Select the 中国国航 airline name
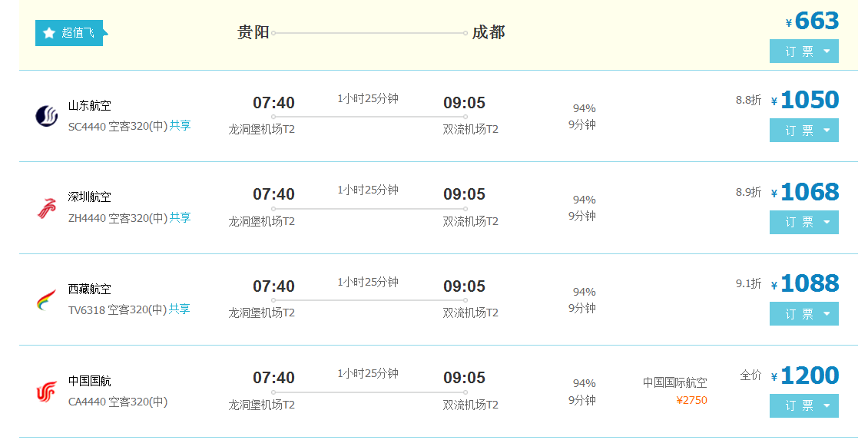 tap(90, 381)
